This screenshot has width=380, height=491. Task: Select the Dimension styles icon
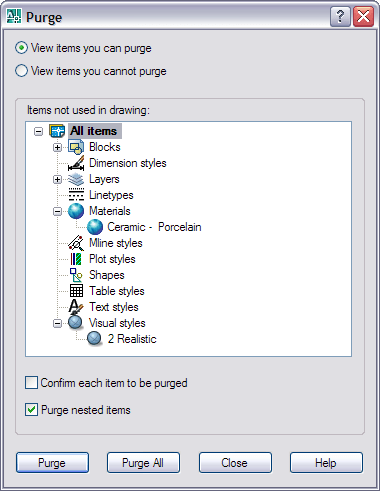76,163
